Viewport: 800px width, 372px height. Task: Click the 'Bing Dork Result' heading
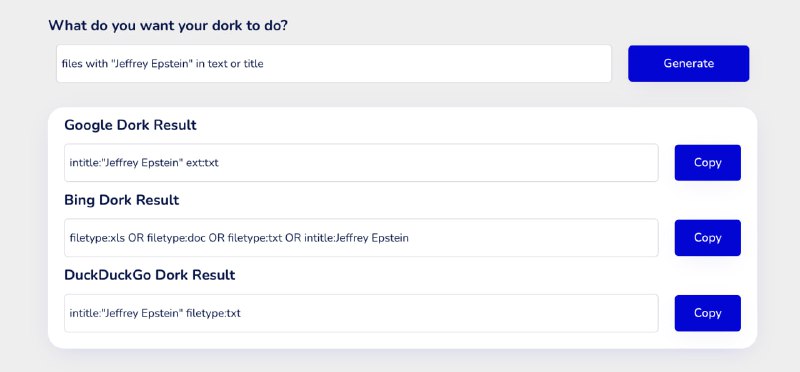click(x=121, y=200)
